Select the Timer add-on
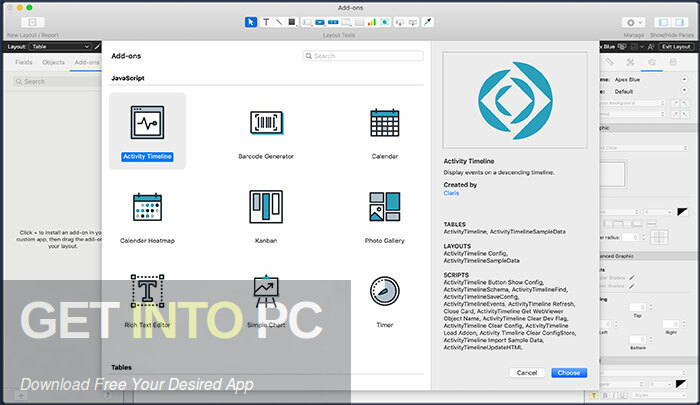This screenshot has height=405, width=700. coord(384,300)
